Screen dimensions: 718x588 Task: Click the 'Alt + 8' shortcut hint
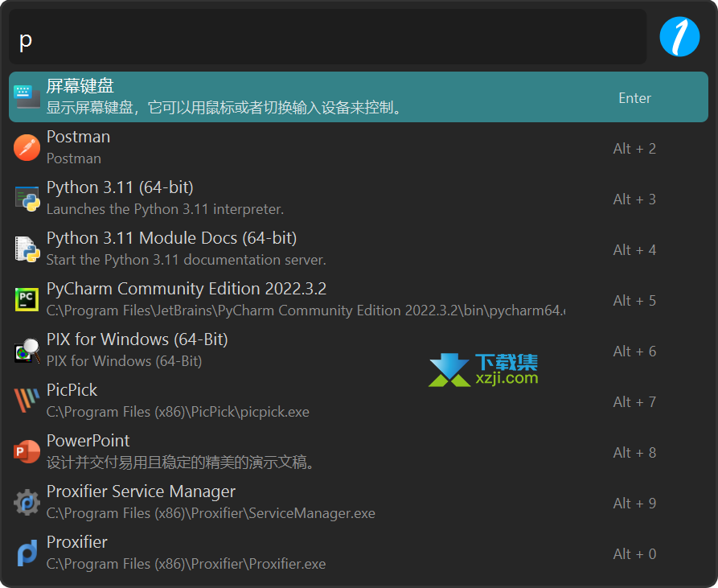(x=634, y=453)
